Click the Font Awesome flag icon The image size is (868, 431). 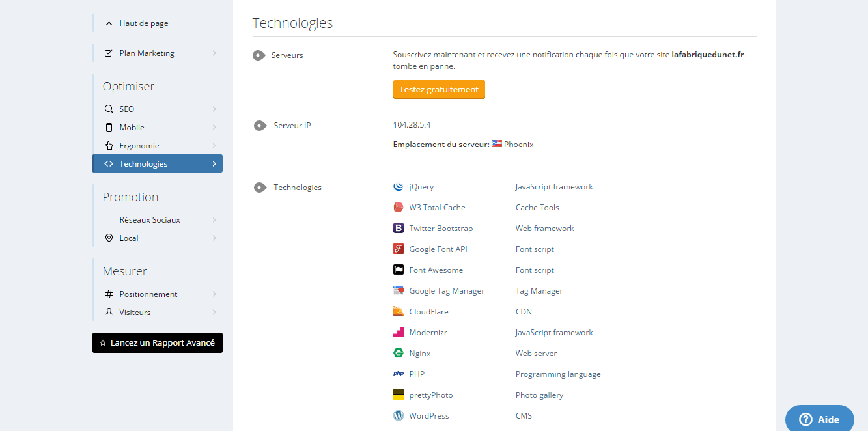tap(399, 270)
